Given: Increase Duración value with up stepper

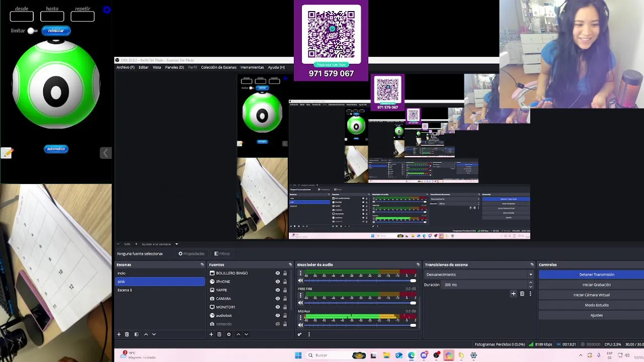Looking at the screenshot, I should (530, 283).
